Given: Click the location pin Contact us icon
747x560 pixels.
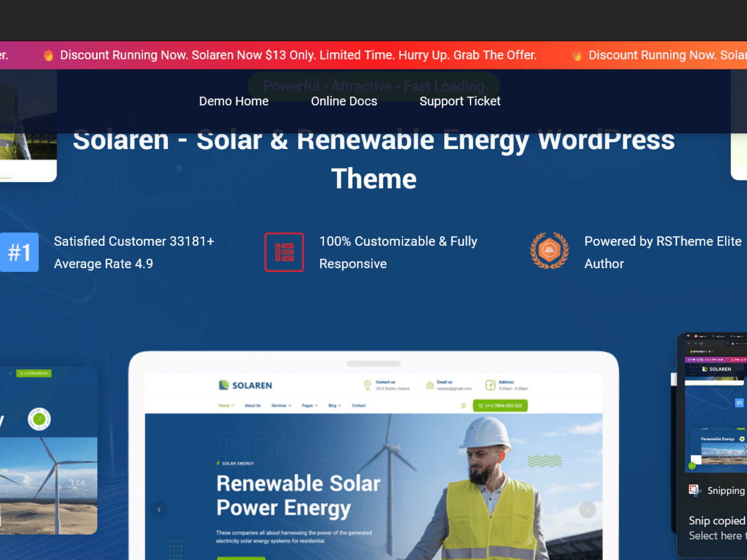Looking at the screenshot, I should (367, 385).
